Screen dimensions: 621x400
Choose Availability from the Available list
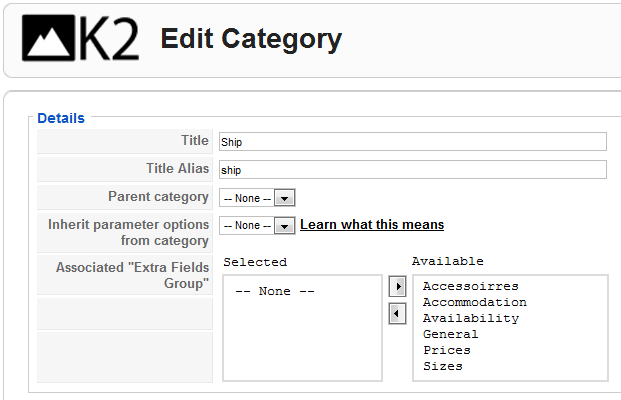pyautogui.click(x=471, y=318)
